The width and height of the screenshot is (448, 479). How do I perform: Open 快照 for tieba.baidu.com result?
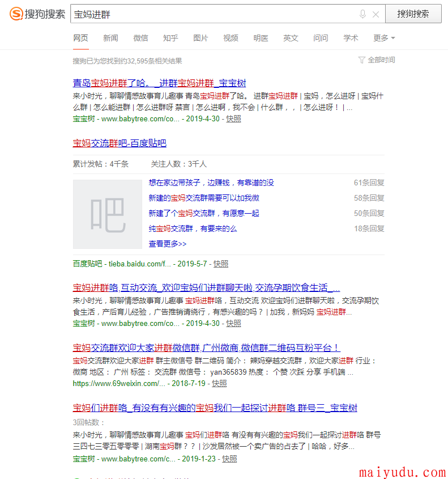[221, 264]
